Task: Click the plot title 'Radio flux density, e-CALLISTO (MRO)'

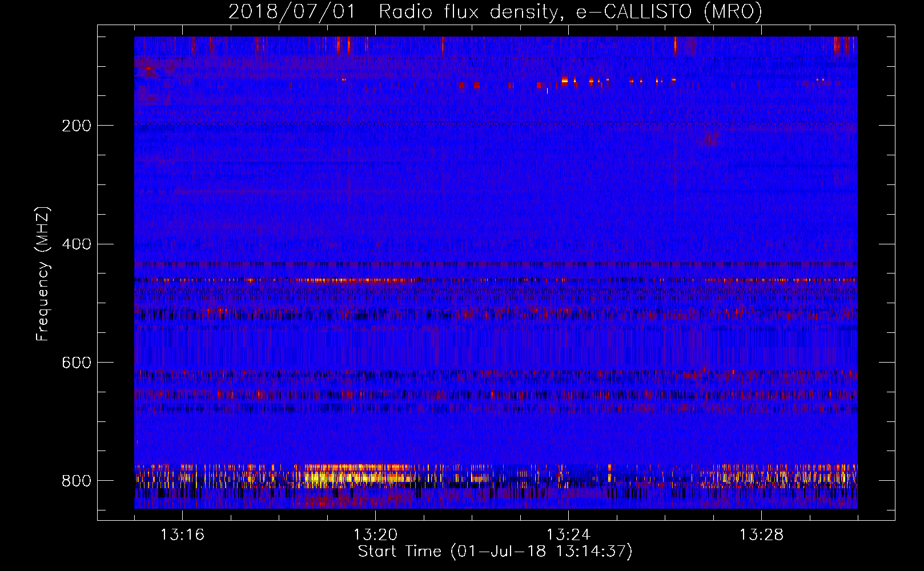Action: 571,11
